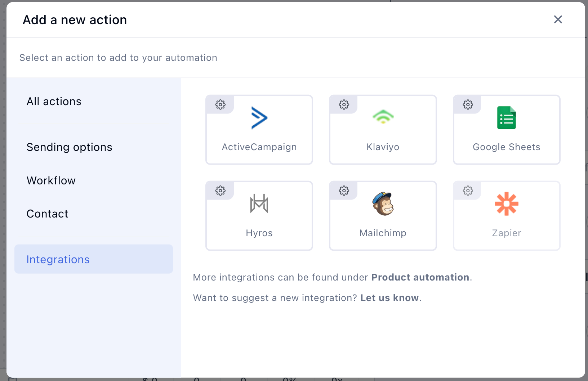Click the Hyros label text
Viewport: 588px width, 381px height.
point(259,233)
